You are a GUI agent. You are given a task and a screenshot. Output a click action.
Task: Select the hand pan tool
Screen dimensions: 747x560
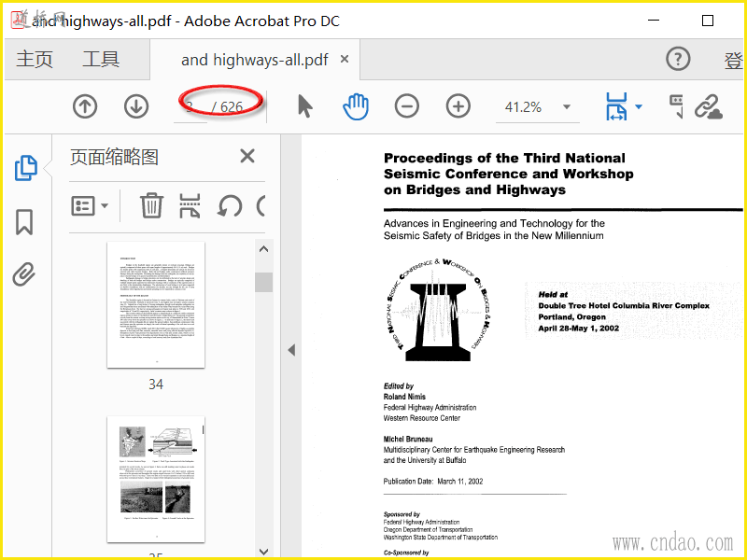(356, 106)
